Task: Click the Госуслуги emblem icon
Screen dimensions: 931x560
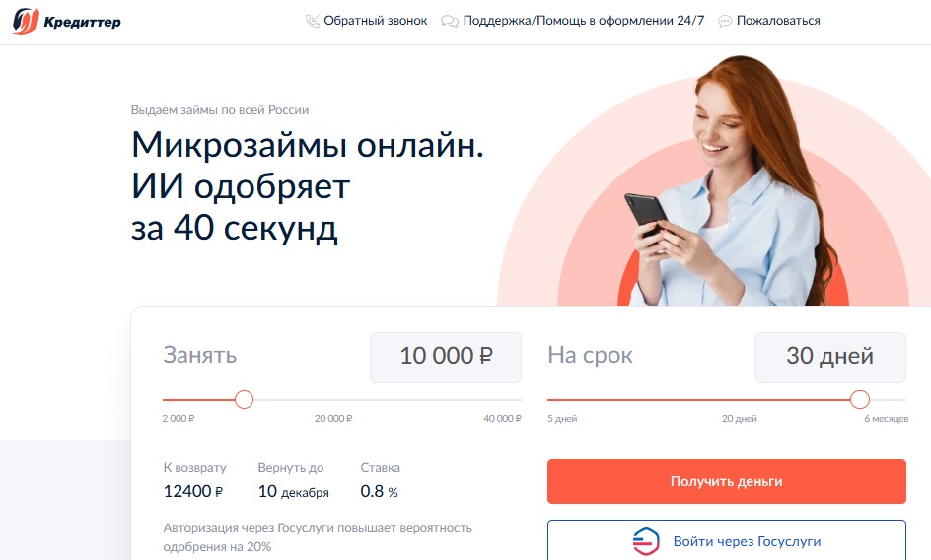Action: click(646, 541)
